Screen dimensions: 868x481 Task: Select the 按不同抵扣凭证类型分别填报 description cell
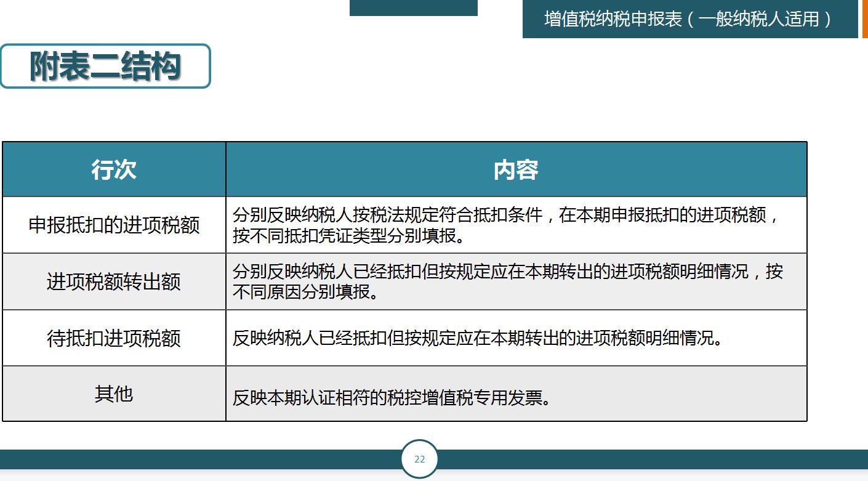tap(516, 224)
